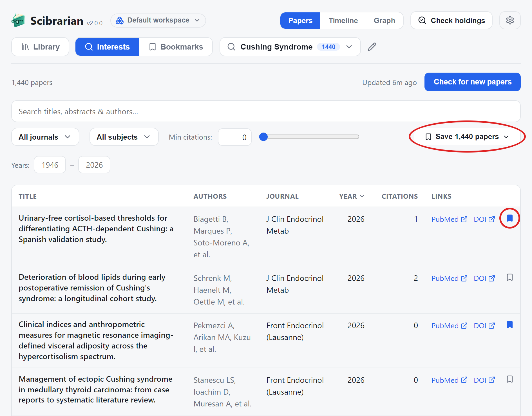Sort by the YEAR column header
This screenshot has height=416, width=532.
click(x=352, y=196)
